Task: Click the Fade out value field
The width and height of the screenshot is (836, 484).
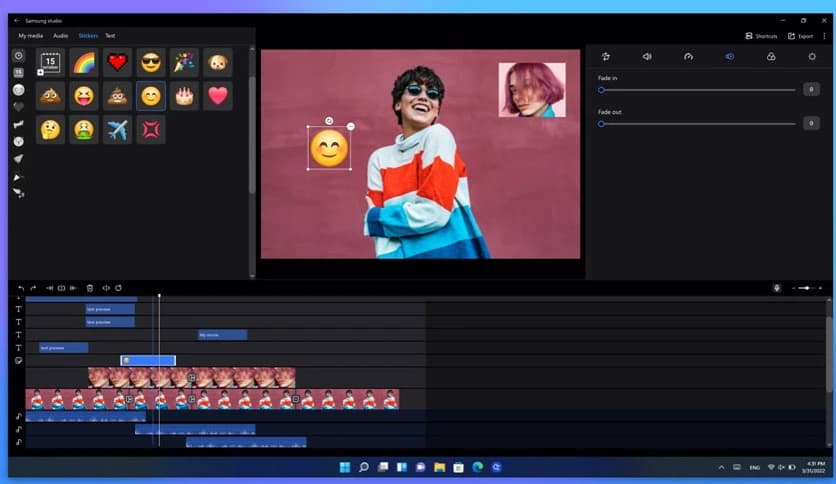Action: tap(811, 123)
